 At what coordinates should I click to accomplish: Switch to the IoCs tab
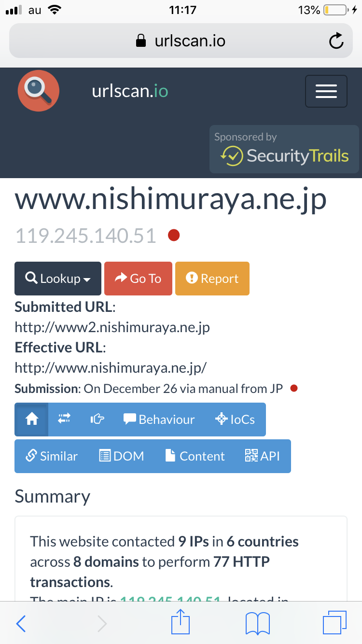point(235,420)
